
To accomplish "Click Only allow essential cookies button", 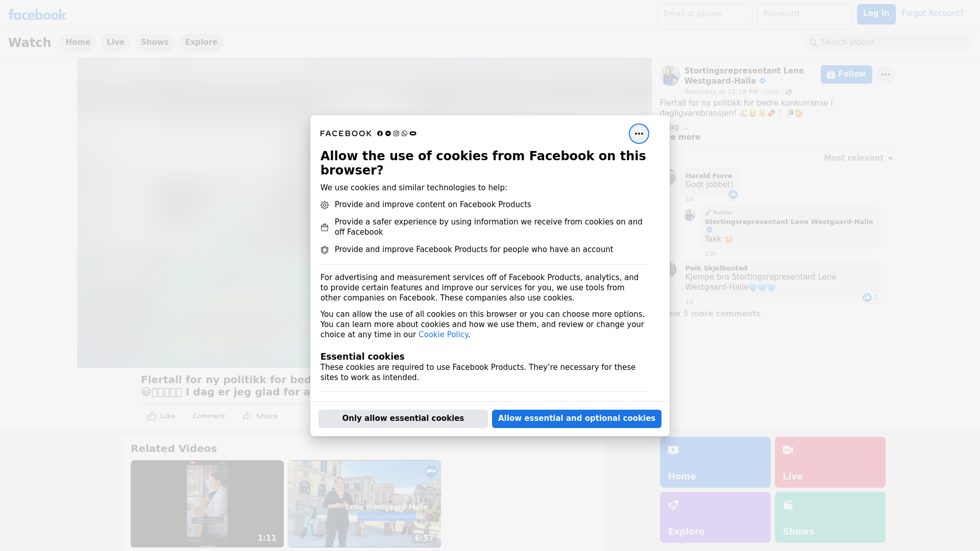I will [403, 418].
